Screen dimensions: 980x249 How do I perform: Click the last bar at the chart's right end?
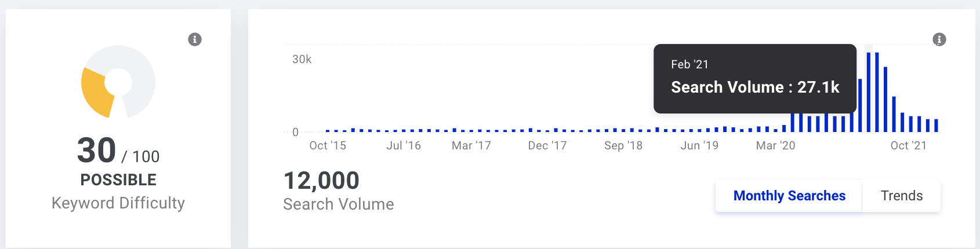(936, 125)
